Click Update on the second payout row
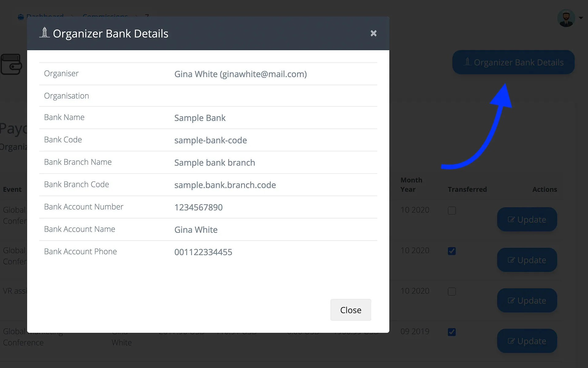The height and width of the screenshot is (368, 588). [x=526, y=260]
